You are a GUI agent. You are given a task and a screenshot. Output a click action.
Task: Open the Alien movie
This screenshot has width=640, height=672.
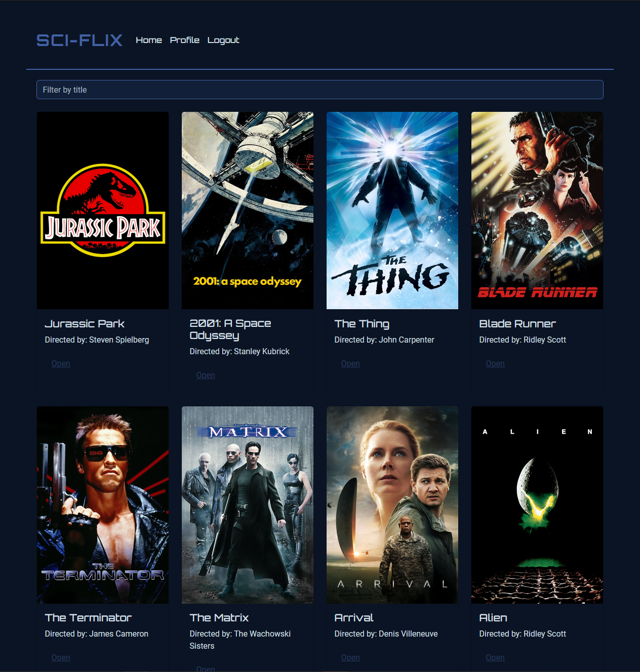[495, 657]
